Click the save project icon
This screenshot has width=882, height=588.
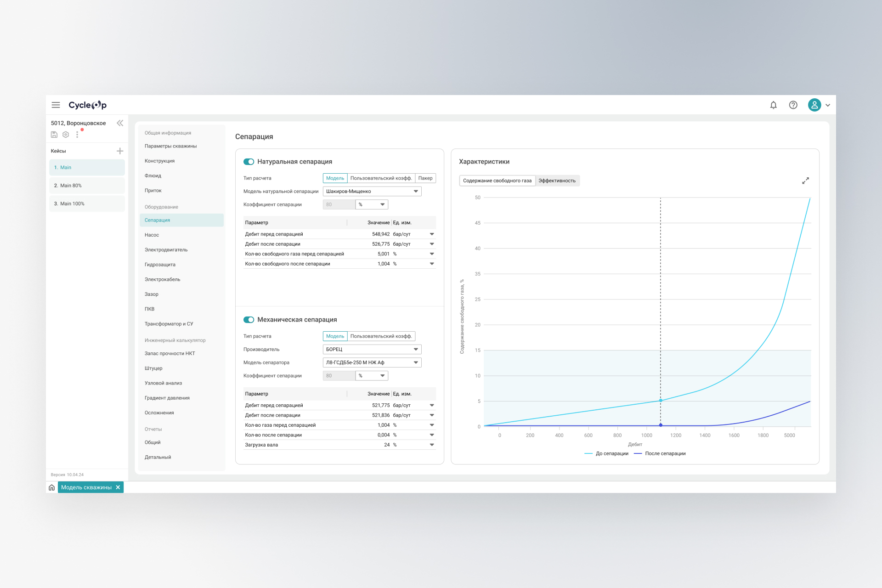click(x=54, y=135)
